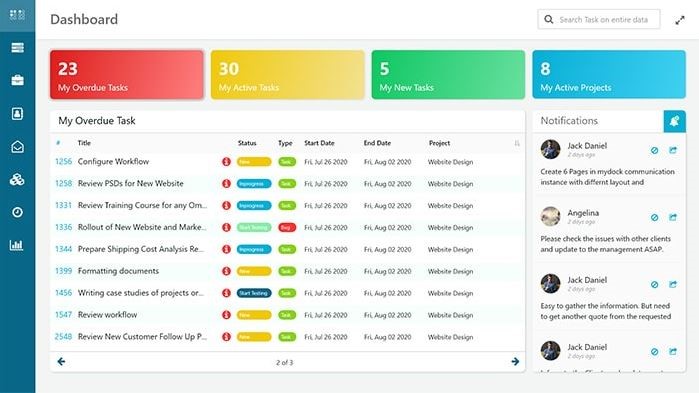Click the In Progress status badge for task 1258
Image resolution: width=699 pixels, height=393 pixels.
(x=254, y=184)
